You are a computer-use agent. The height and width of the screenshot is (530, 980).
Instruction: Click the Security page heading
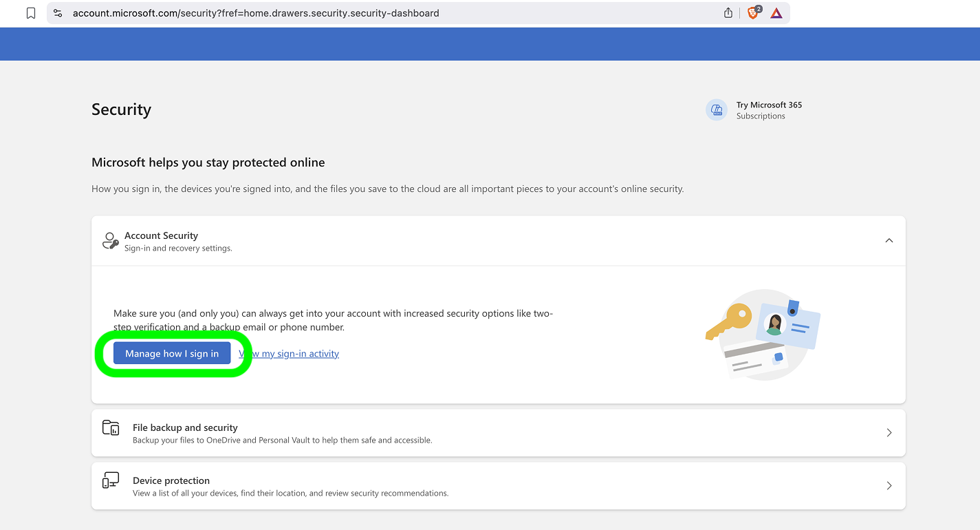pos(121,109)
